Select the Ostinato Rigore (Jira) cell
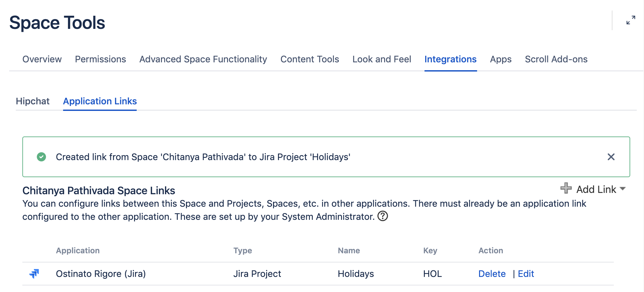Viewport: 644px width, 292px height. click(x=101, y=274)
